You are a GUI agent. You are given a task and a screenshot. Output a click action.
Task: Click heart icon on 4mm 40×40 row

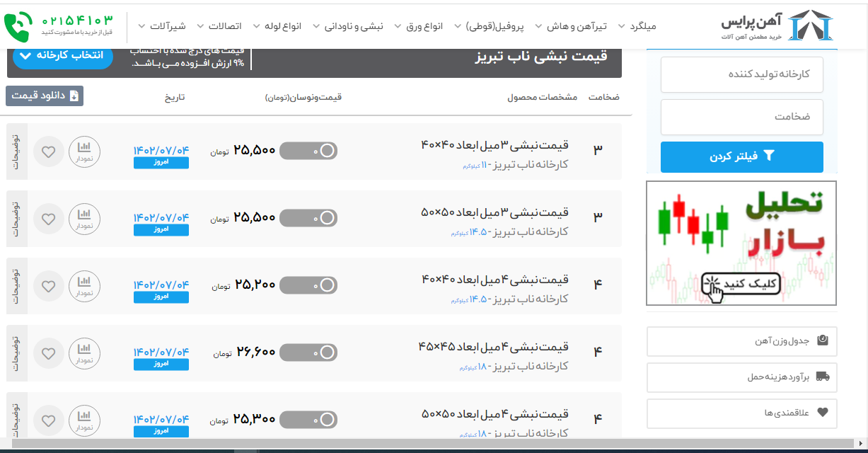[x=48, y=286]
